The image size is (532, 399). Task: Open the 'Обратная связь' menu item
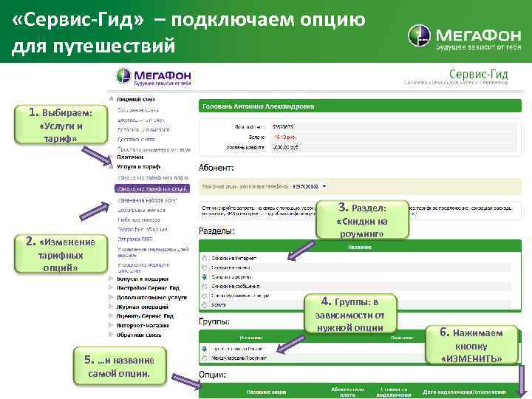139,335
